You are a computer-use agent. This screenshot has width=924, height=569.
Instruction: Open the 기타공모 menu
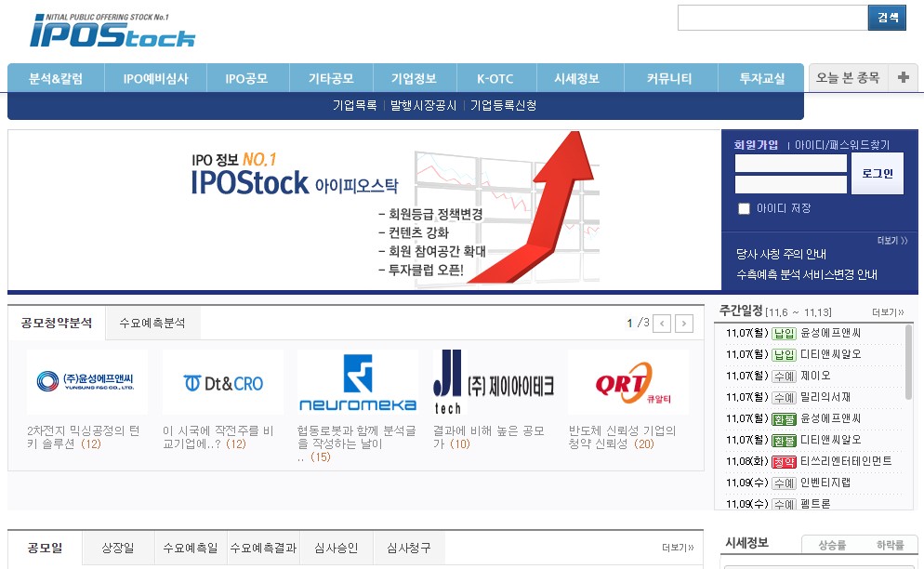(x=331, y=78)
